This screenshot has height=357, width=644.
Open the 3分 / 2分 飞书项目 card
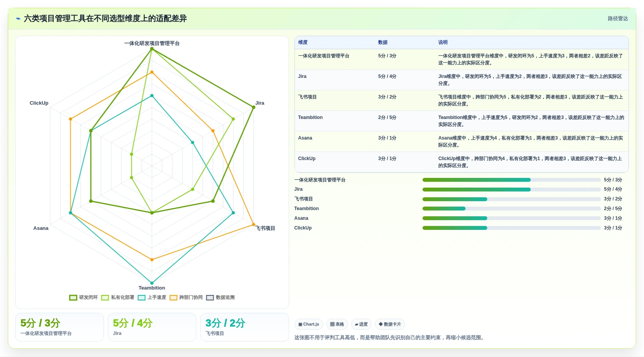[x=244, y=327]
